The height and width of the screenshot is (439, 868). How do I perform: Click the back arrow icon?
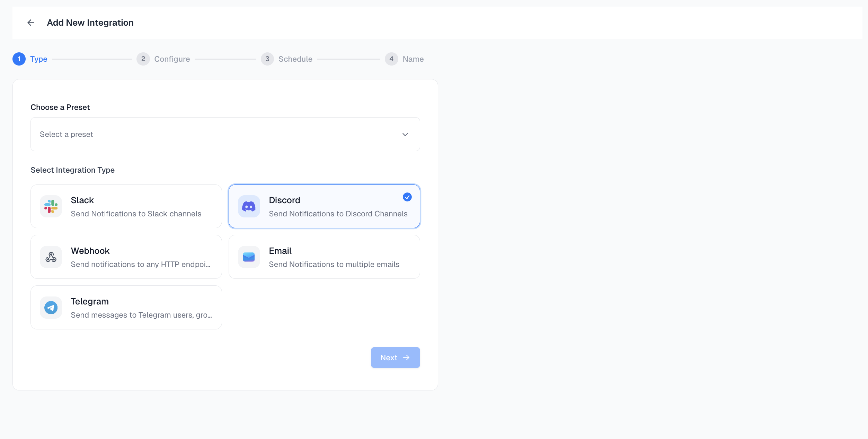point(30,23)
